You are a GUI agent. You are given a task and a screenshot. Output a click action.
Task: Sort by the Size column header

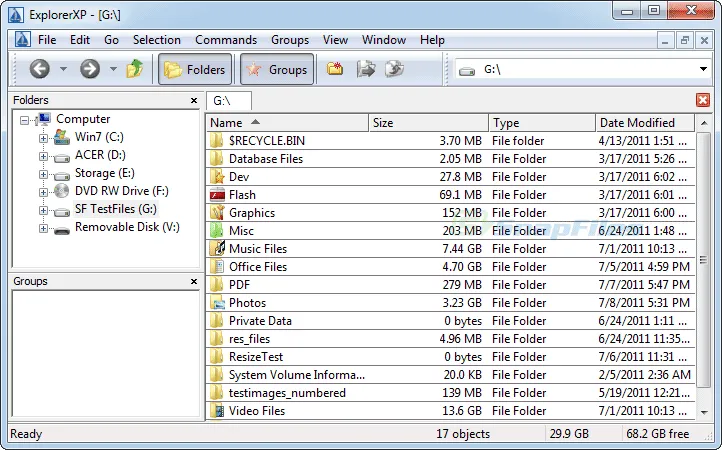click(x=429, y=123)
